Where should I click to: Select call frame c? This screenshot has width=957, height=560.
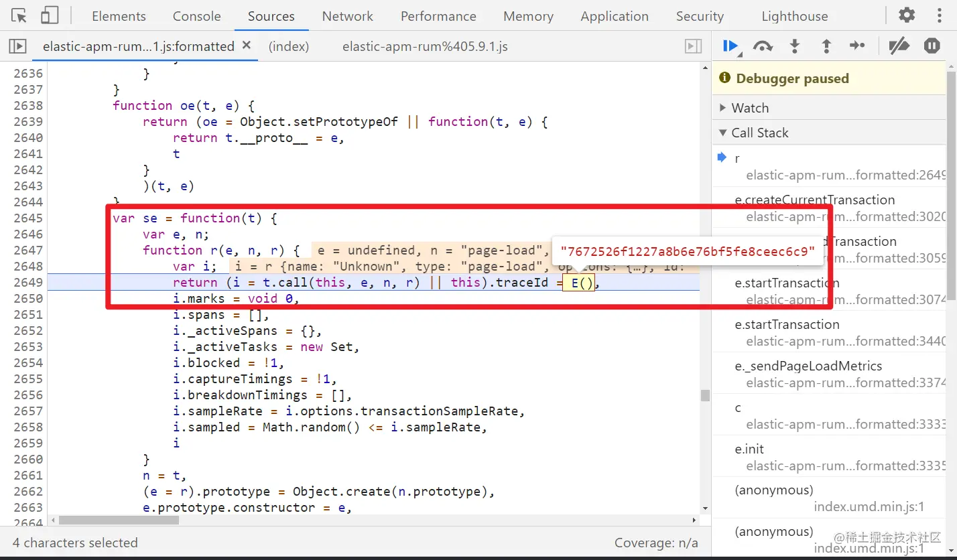click(828, 415)
